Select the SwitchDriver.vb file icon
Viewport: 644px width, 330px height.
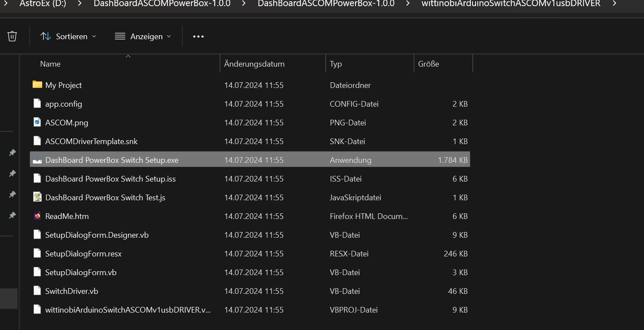[x=37, y=291]
